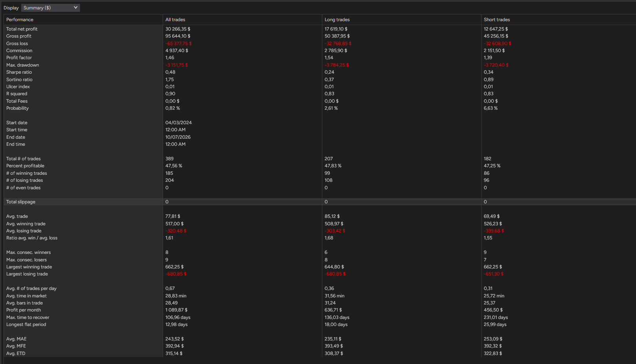Select the Total Fees row label
The height and width of the screenshot is (364, 636).
(17, 101)
